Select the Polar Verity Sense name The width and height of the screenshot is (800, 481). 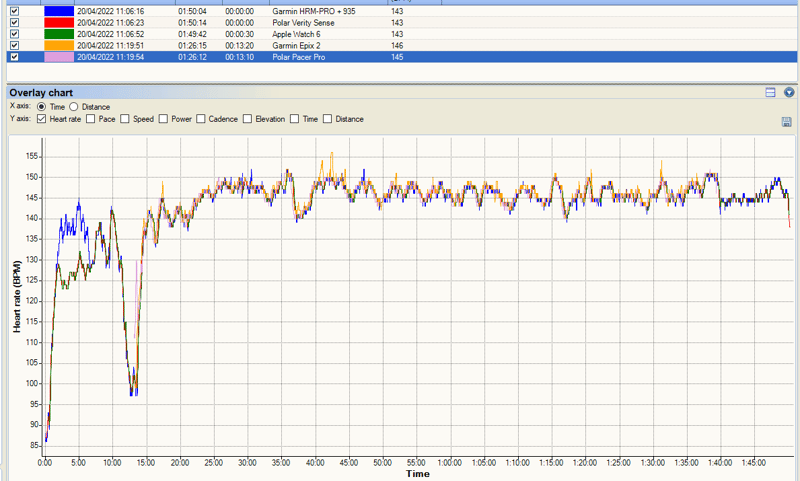pyautogui.click(x=303, y=22)
